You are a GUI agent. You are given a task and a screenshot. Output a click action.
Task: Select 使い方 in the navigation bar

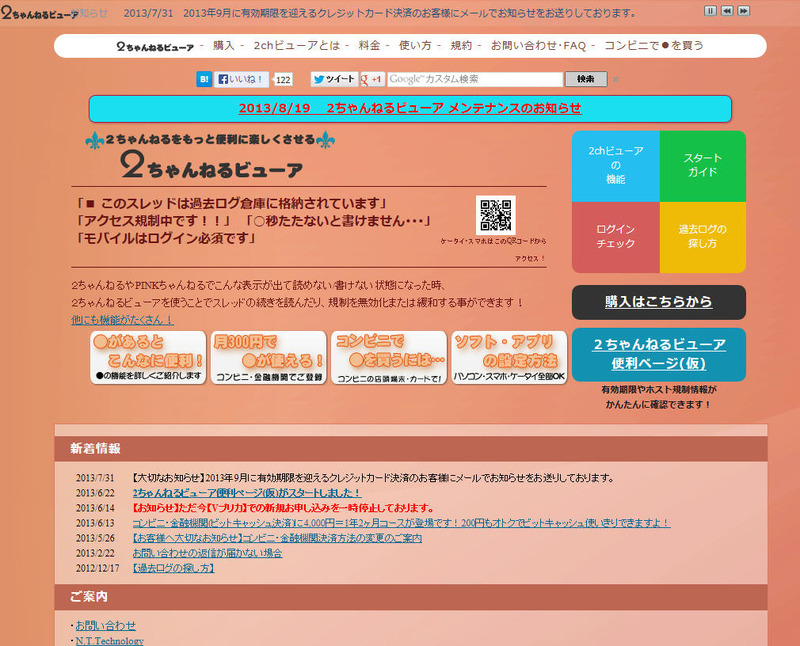tap(415, 46)
